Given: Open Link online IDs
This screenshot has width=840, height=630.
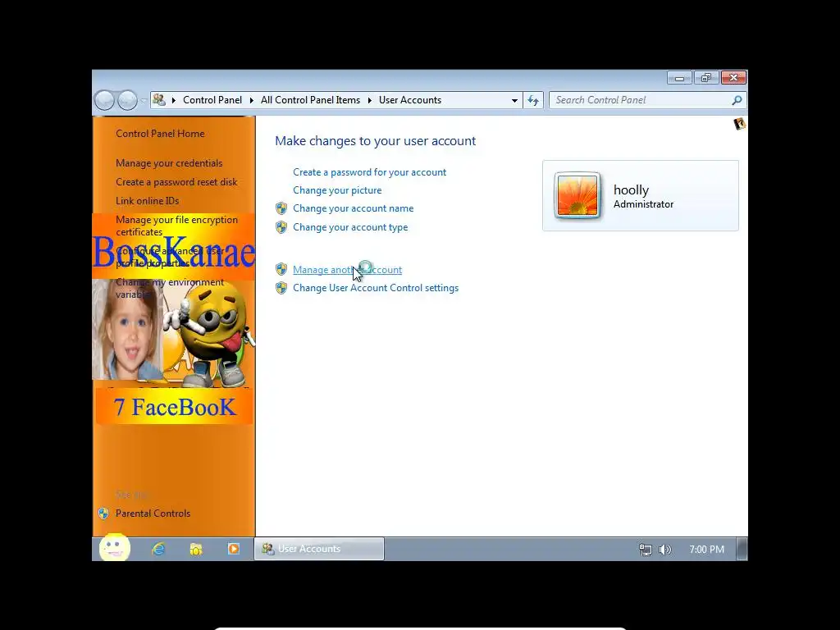Looking at the screenshot, I should click(148, 201).
